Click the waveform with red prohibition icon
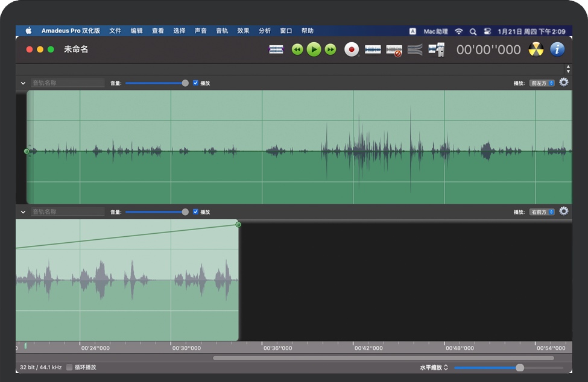 click(x=394, y=50)
